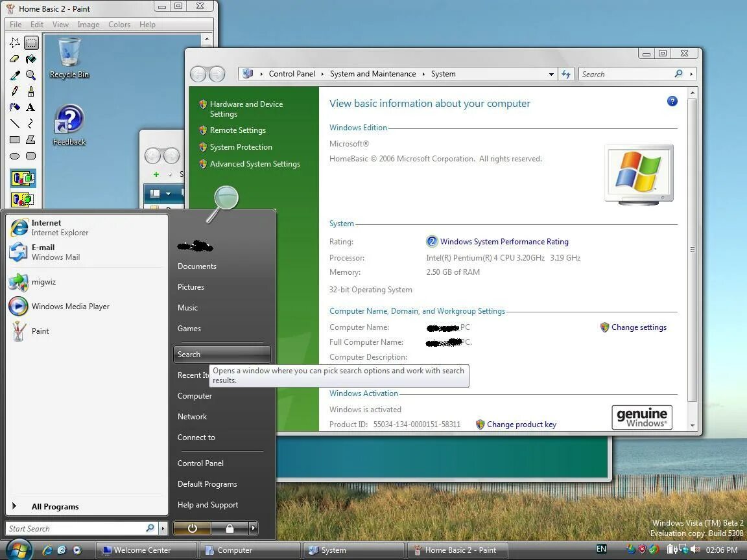Click the Feedback shortcut icon
This screenshot has width=747, height=560.
(69, 124)
